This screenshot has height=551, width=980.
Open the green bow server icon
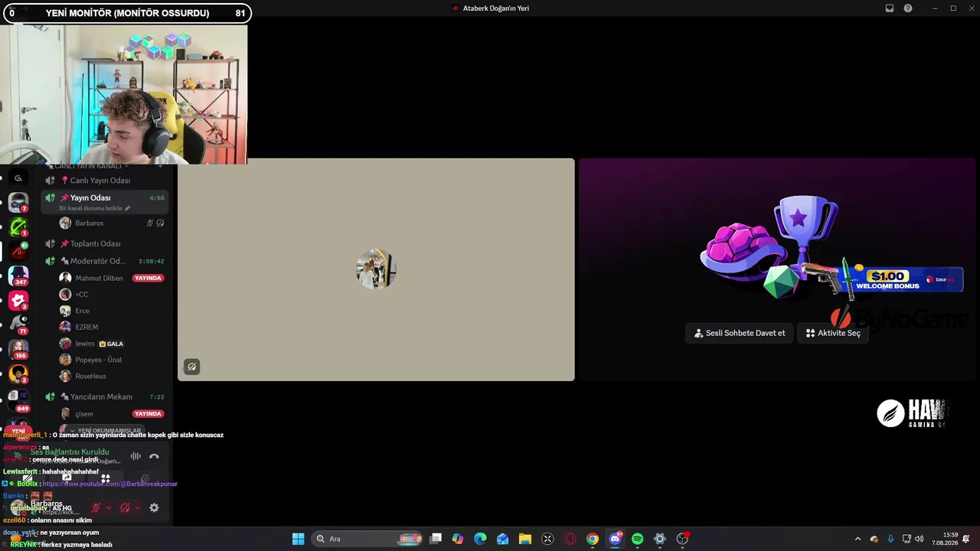click(18, 227)
